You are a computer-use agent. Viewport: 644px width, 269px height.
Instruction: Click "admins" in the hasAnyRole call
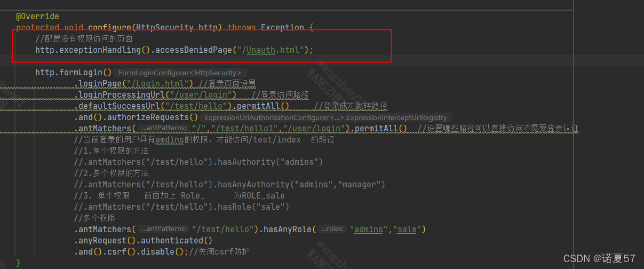point(369,230)
